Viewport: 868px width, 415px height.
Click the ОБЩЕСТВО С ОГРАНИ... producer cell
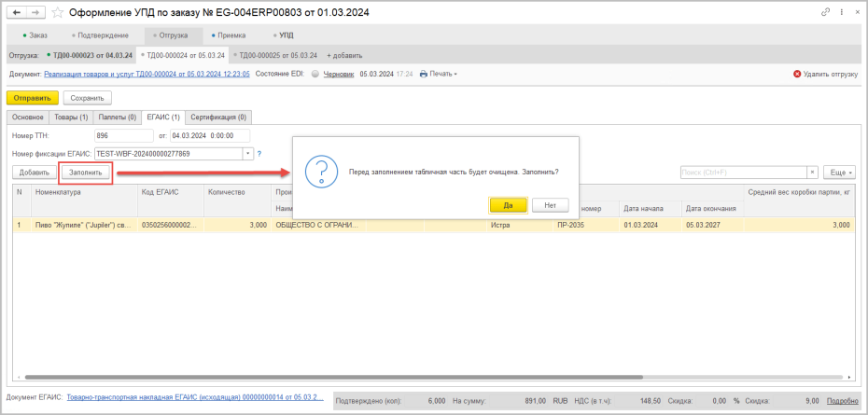(317, 225)
